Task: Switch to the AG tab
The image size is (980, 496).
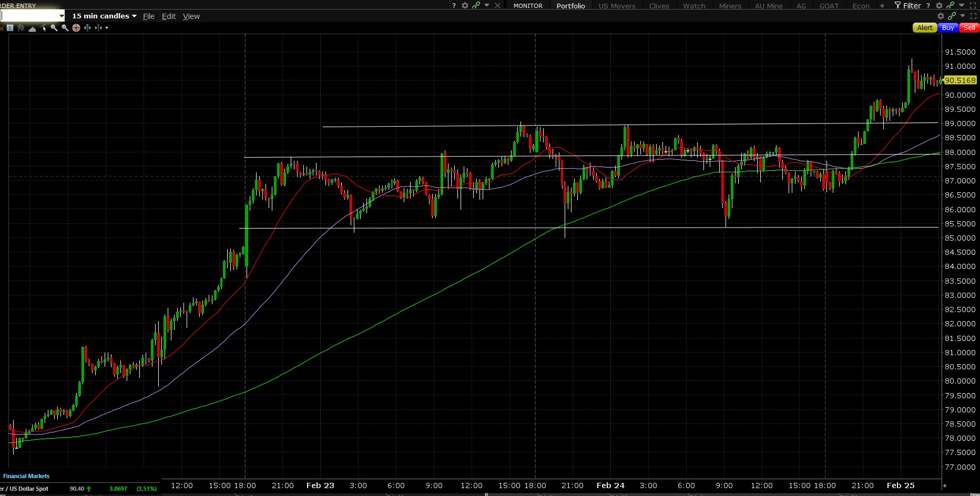Action: tap(801, 6)
